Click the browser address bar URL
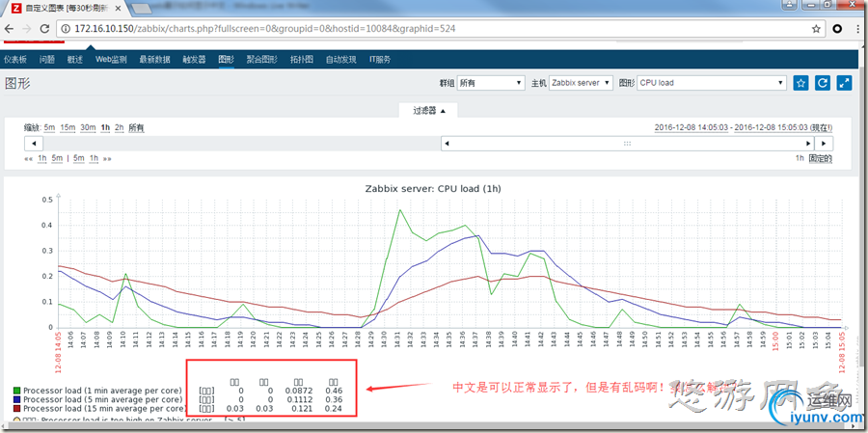 265,29
